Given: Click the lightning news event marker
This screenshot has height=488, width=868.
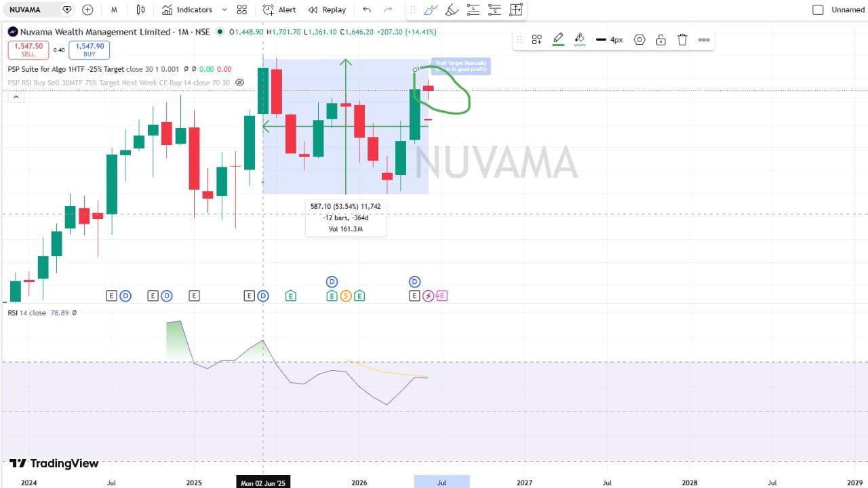Looking at the screenshot, I should (x=429, y=296).
